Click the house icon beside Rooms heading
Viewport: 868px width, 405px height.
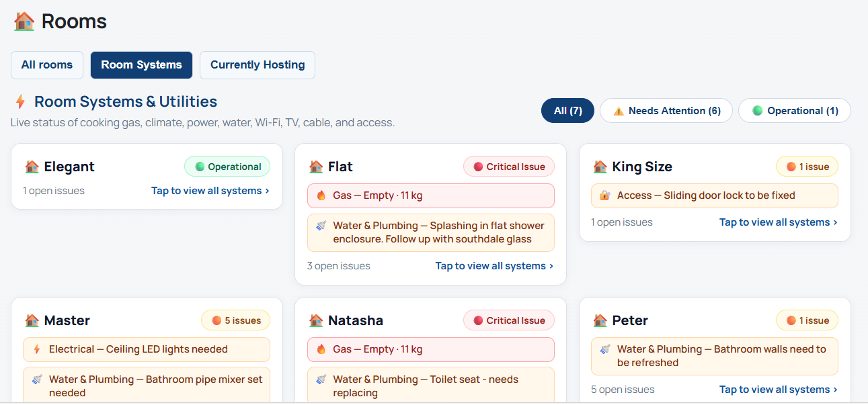24,21
